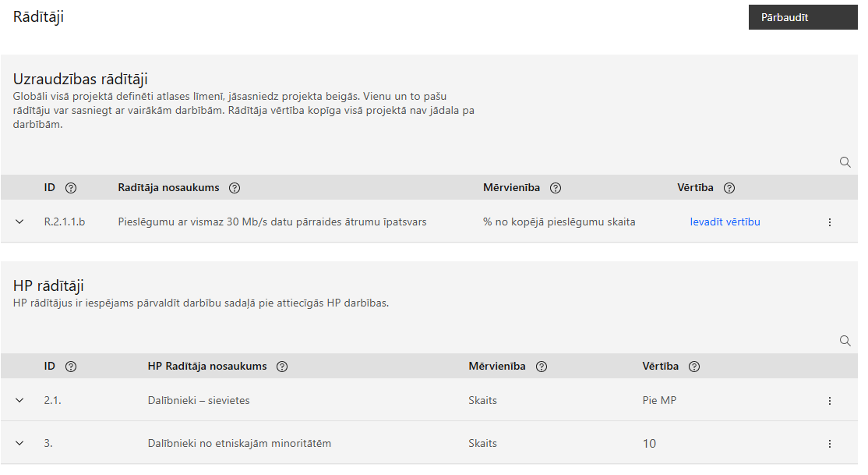Expand row 3. Dalībnieki no etniskajām minoritātēm
The width and height of the screenshot is (868, 475).
click(x=19, y=443)
